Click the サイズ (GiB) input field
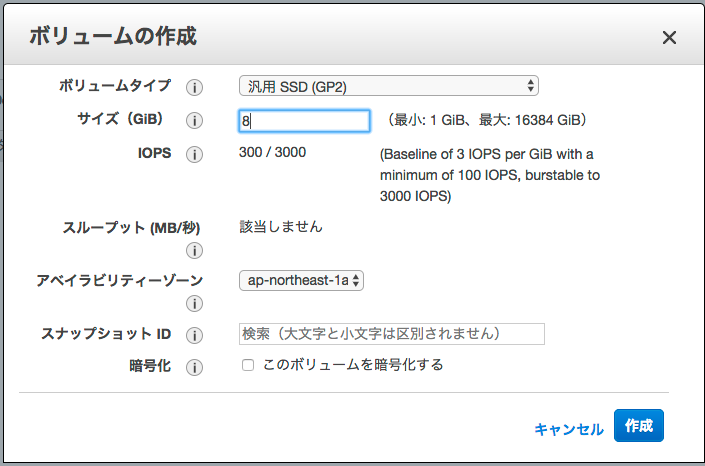The height and width of the screenshot is (466, 705). [304, 121]
